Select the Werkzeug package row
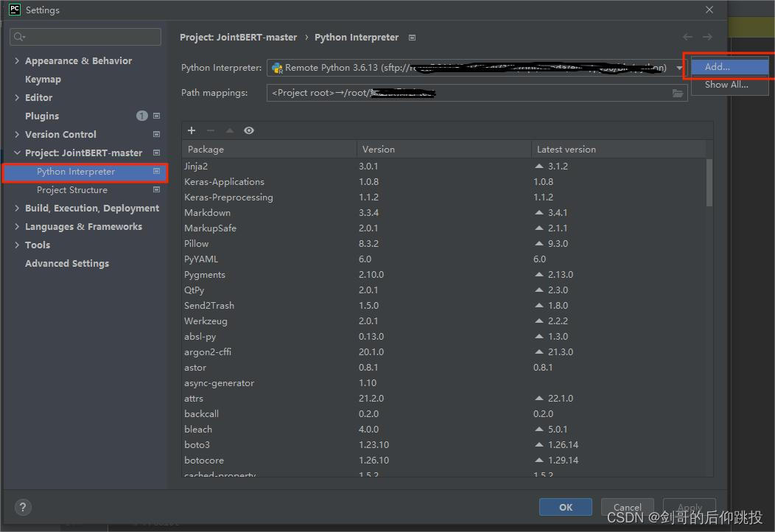This screenshot has height=532, width=775. (443, 321)
